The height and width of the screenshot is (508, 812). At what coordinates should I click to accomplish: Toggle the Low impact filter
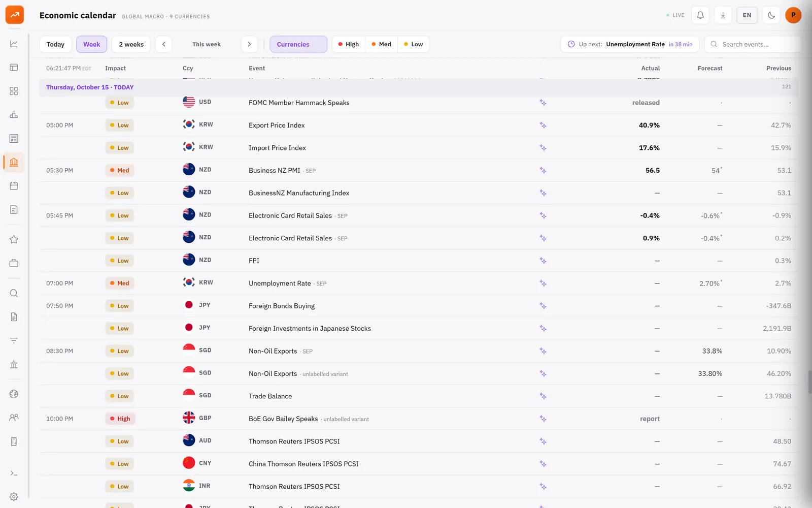click(414, 44)
